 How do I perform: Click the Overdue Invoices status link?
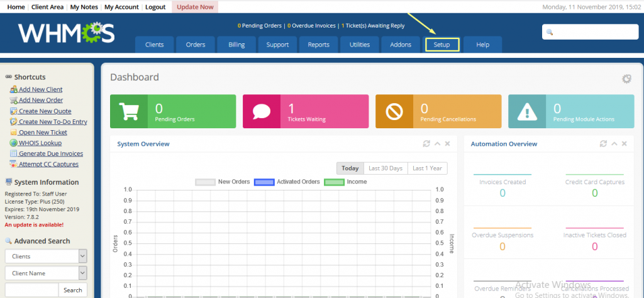pos(311,26)
